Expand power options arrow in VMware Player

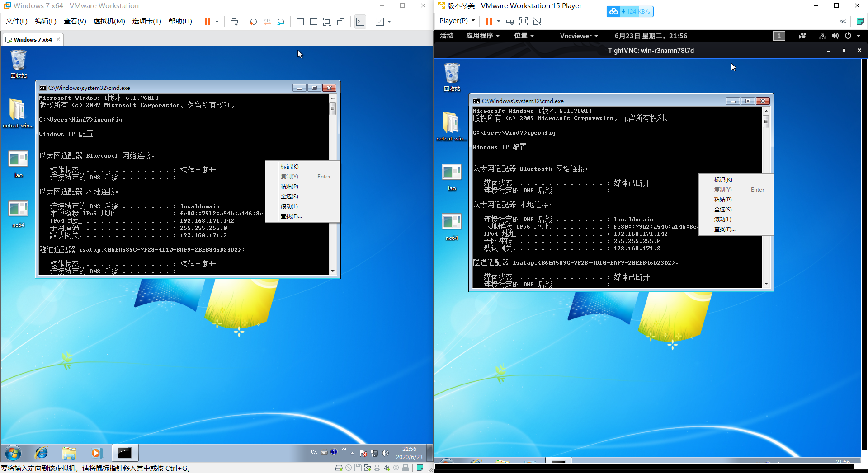click(x=499, y=21)
